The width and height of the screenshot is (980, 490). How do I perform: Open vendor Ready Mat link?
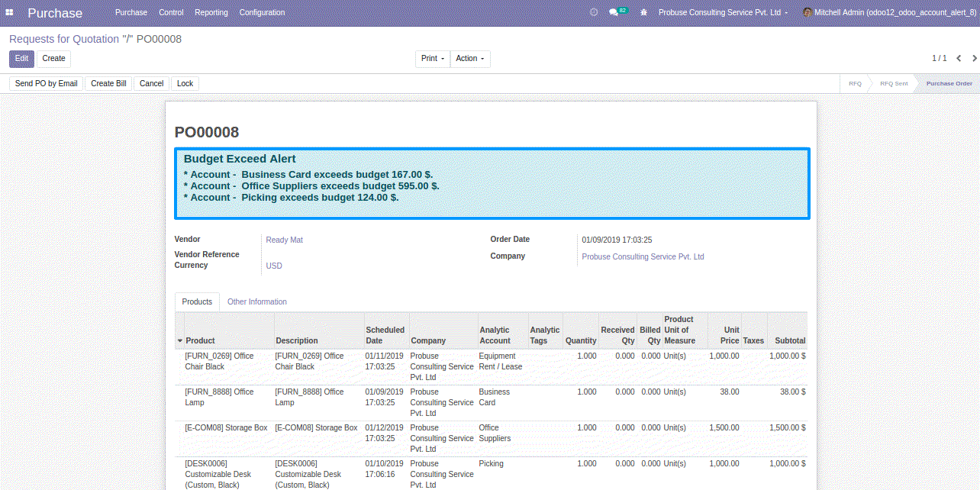(x=284, y=240)
